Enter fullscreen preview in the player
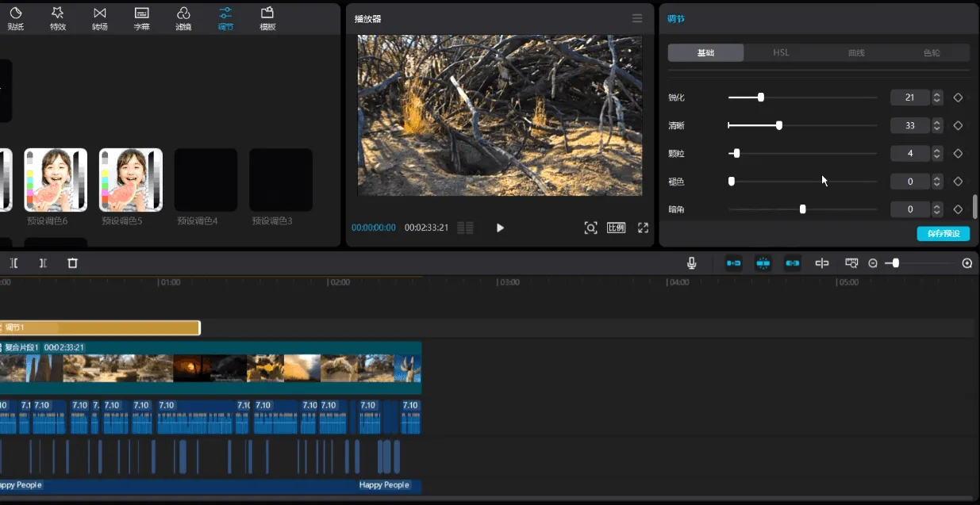The width and height of the screenshot is (980, 505). point(644,228)
